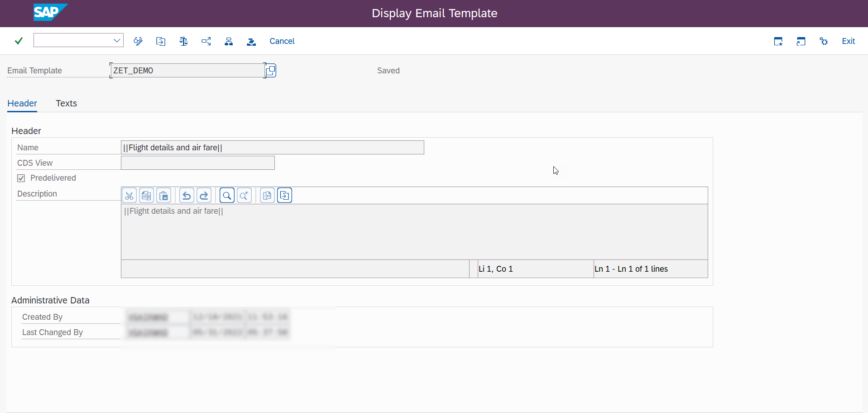
Task: Switch to the Texts tab
Action: pos(66,103)
